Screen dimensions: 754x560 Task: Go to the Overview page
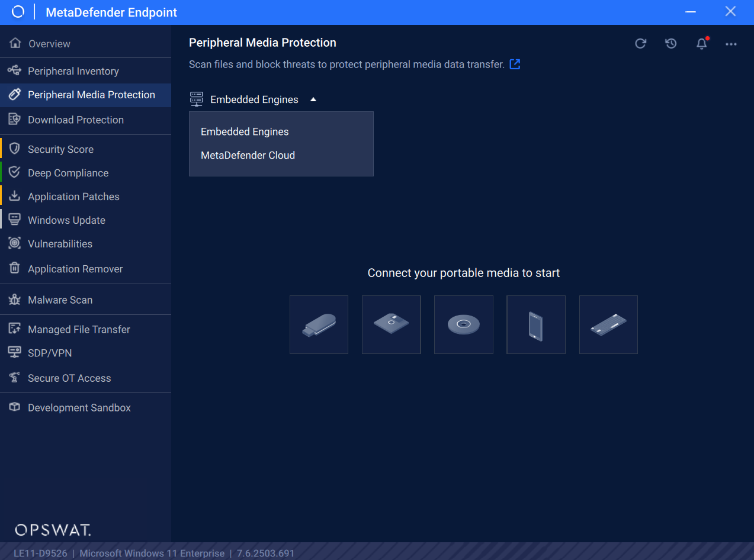(85, 44)
